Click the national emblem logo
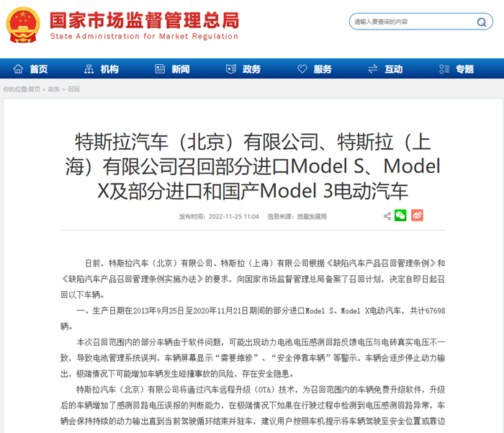Image resolution: width=504 pixels, height=433 pixels. point(23,25)
